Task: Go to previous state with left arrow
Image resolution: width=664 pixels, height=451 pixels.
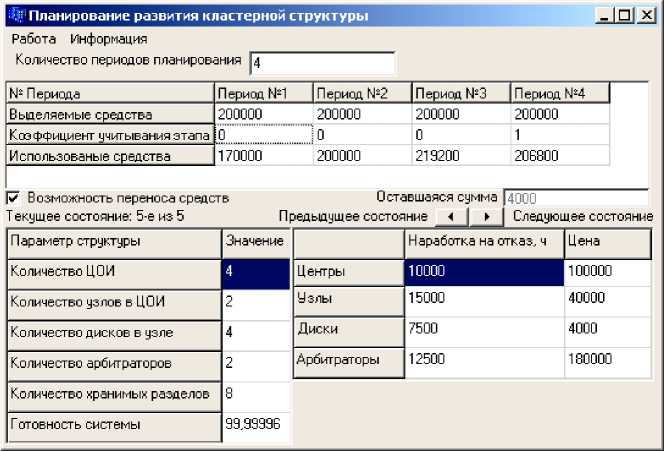Action: pyautogui.click(x=451, y=217)
